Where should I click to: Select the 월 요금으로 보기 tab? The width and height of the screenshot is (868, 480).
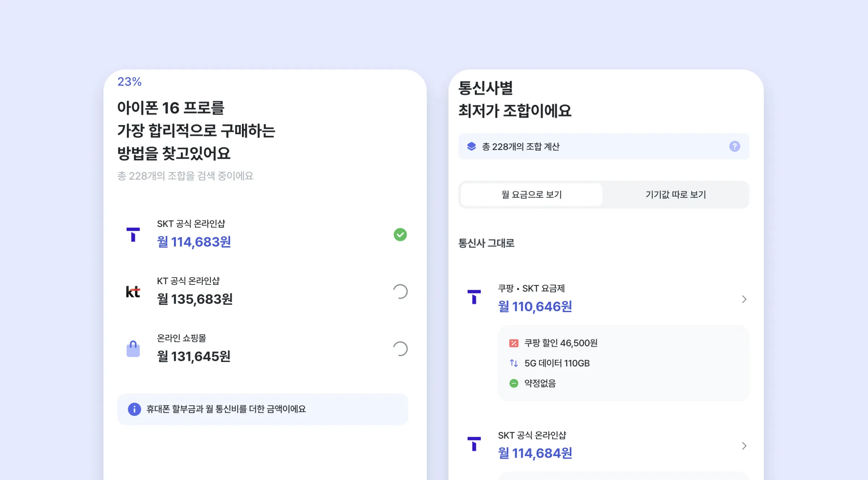[x=531, y=195]
